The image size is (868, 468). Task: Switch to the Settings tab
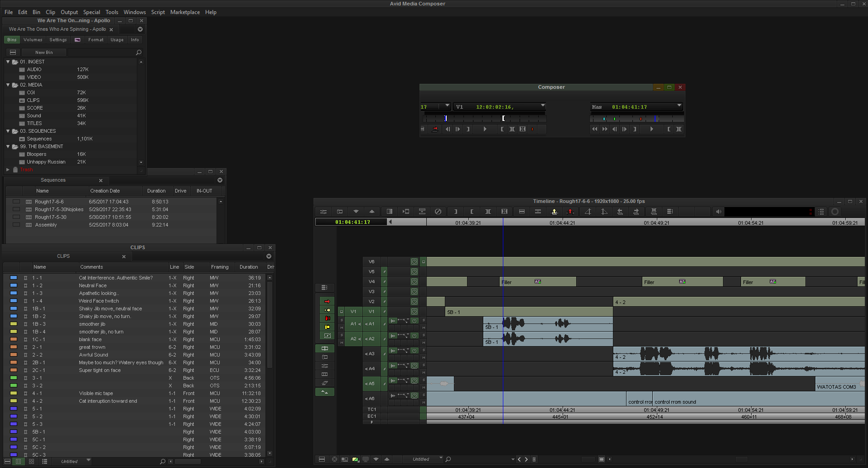[x=58, y=40]
